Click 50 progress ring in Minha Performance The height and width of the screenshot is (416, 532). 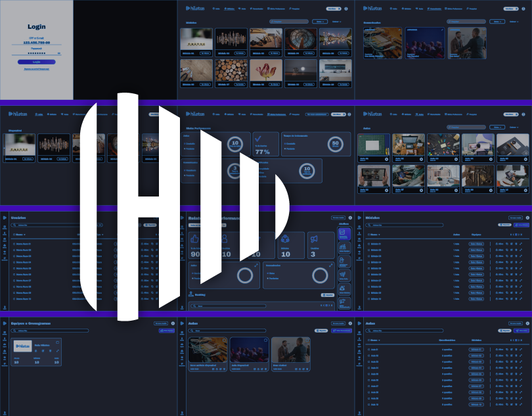[335, 145]
